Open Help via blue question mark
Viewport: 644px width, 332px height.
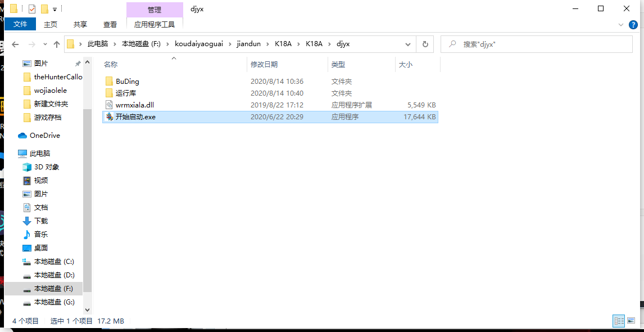click(x=634, y=25)
